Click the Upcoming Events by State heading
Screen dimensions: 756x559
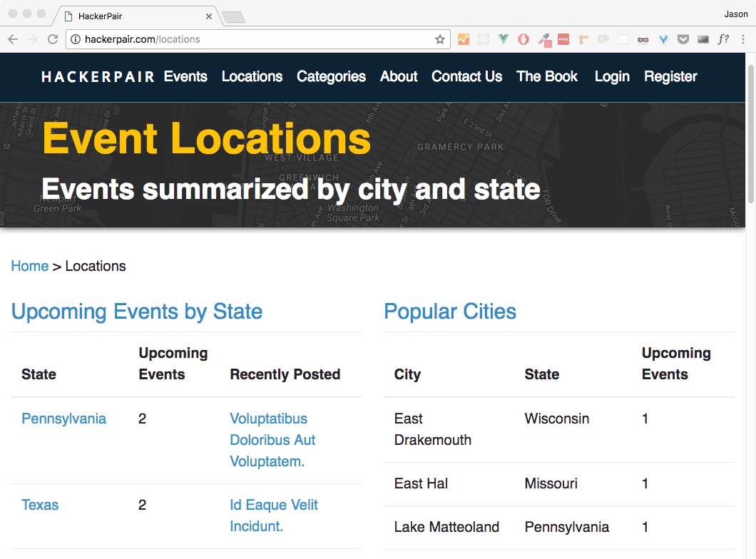(137, 312)
